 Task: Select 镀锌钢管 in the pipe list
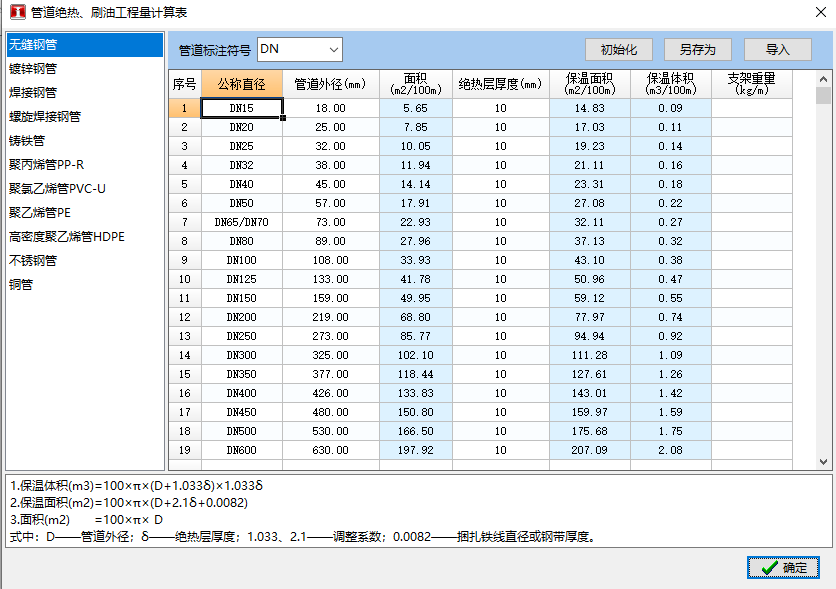pyautogui.click(x=33, y=69)
